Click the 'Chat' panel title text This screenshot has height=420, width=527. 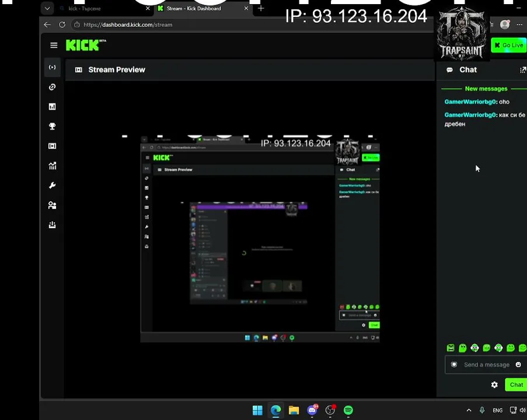pos(468,70)
